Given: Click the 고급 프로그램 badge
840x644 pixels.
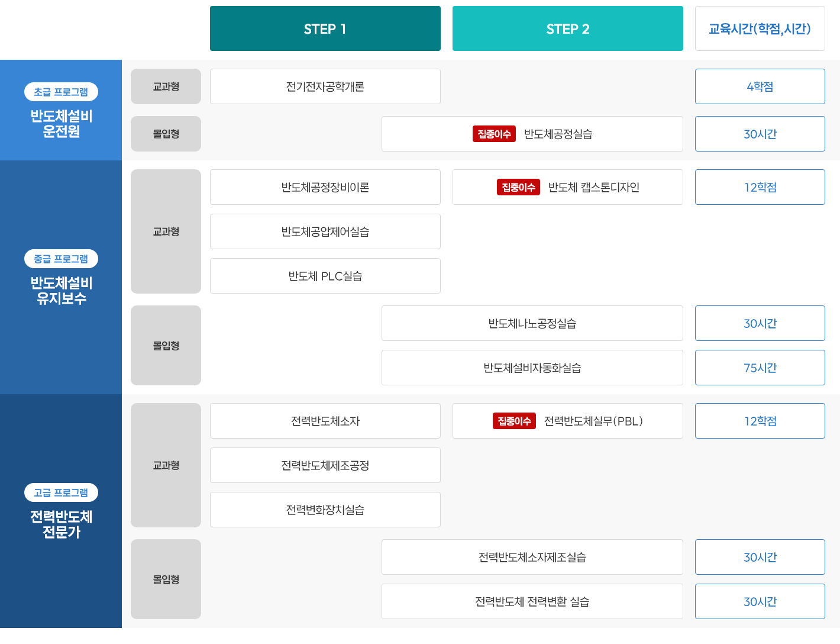Looking at the screenshot, I should click(61, 492).
